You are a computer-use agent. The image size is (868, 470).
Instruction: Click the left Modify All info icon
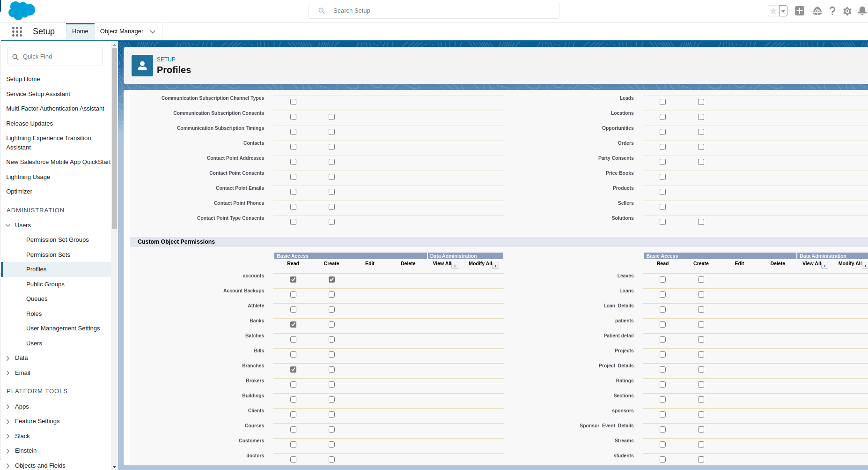tap(496, 266)
